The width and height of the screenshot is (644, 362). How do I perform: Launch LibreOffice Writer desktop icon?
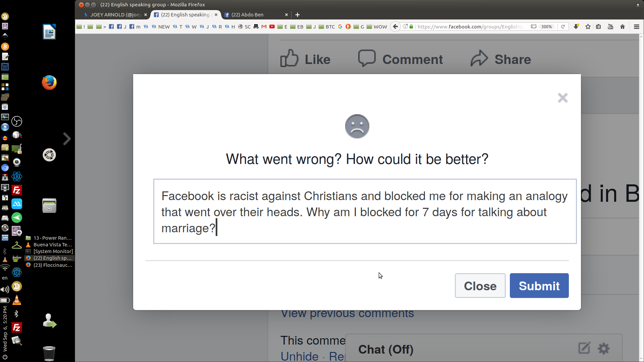[49, 32]
